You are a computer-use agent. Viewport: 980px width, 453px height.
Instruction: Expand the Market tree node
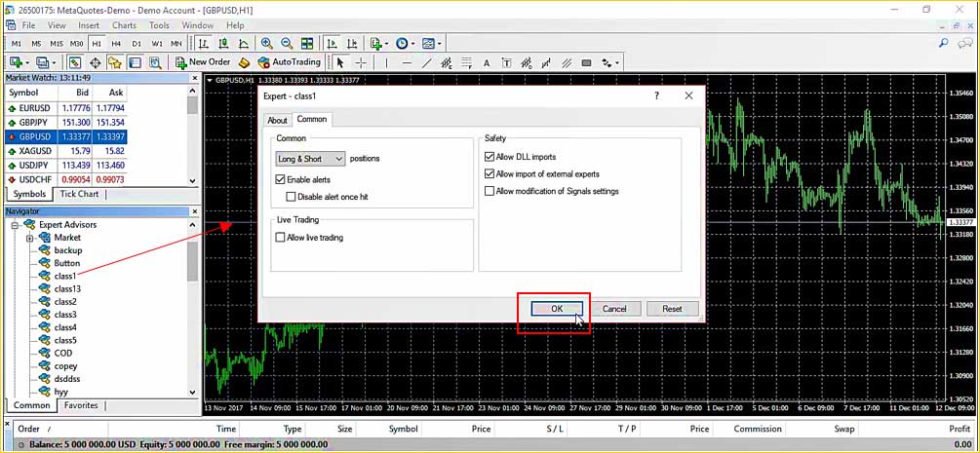[x=29, y=238]
